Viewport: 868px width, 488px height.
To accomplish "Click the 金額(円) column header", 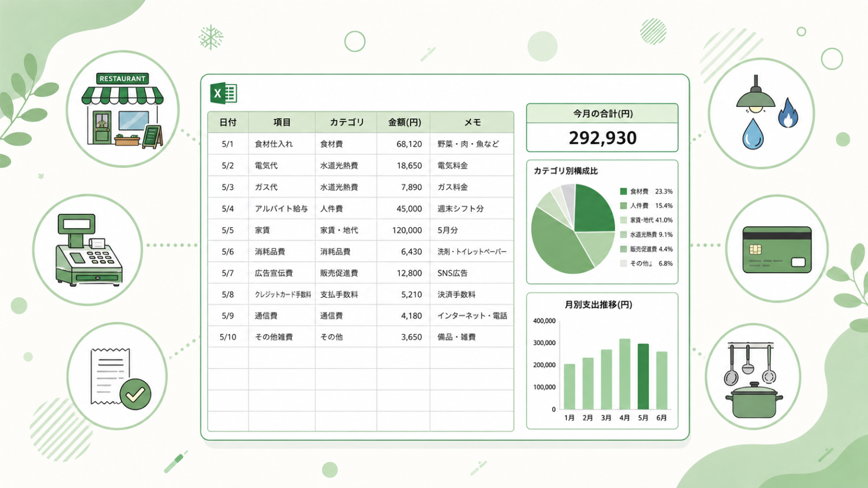I will [x=404, y=123].
